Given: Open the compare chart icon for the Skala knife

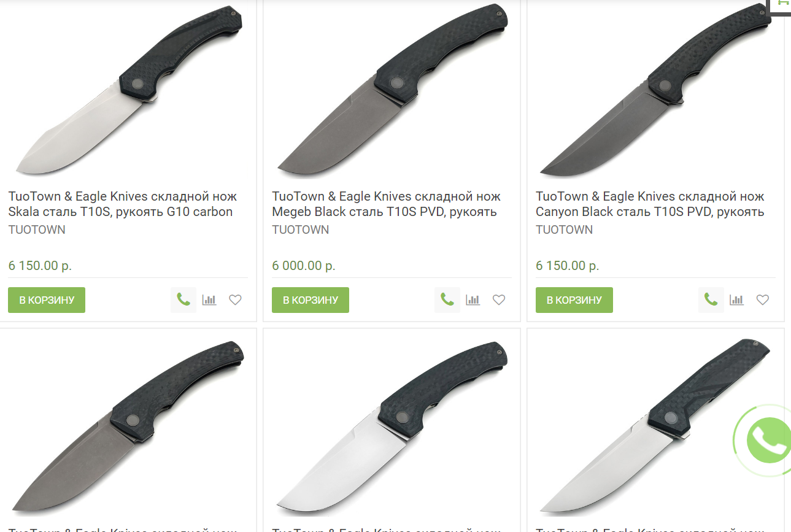Looking at the screenshot, I should [209, 300].
